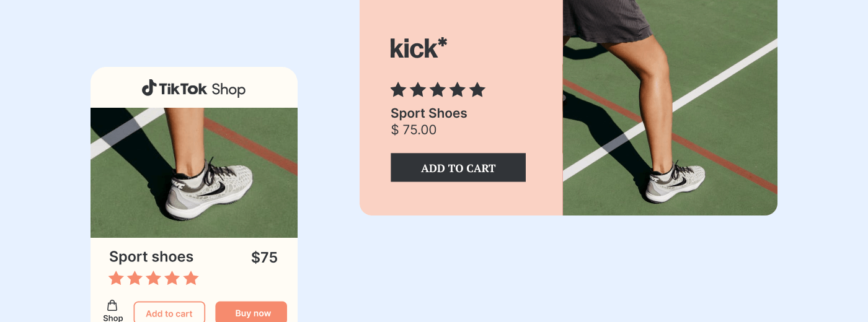This screenshot has width=868, height=322.
Task: Open "Sport shoes" title in TikTok card
Action: point(151,257)
